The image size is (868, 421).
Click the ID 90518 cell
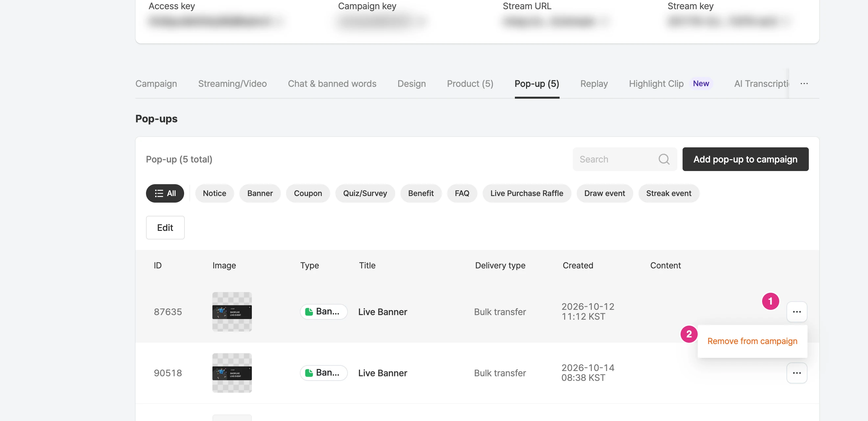(x=168, y=373)
